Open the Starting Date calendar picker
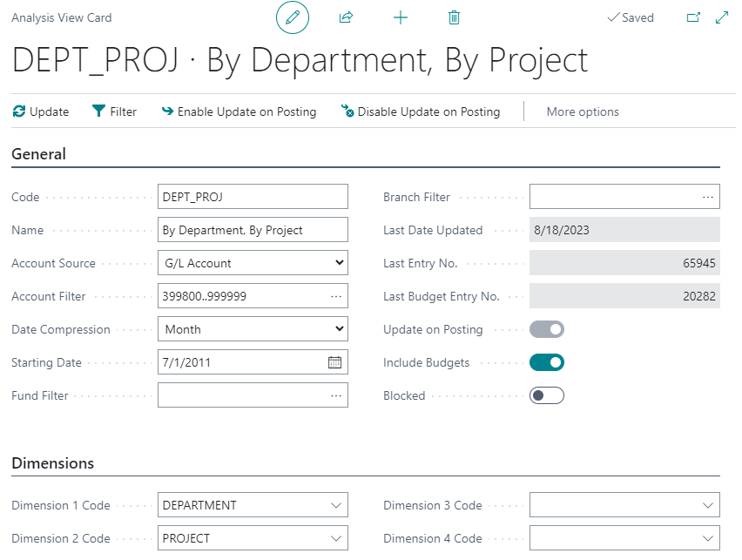 (x=334, y=362)
